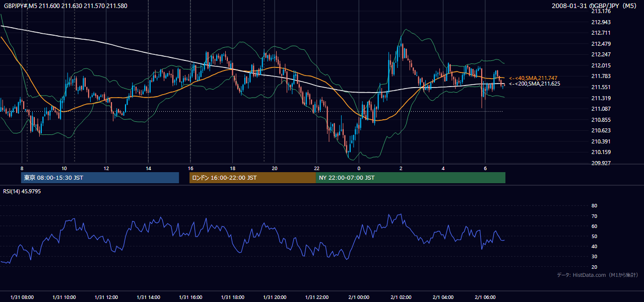Click price axis value 211.087
This screenshot has width=644, height=302.
tap(601, 109)
